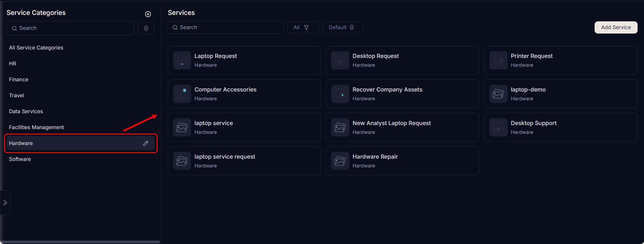The height and width of the screenshot is (244, 644).
Task: Open the New Analyst Laptop Request title
Action: coord(392,123)
